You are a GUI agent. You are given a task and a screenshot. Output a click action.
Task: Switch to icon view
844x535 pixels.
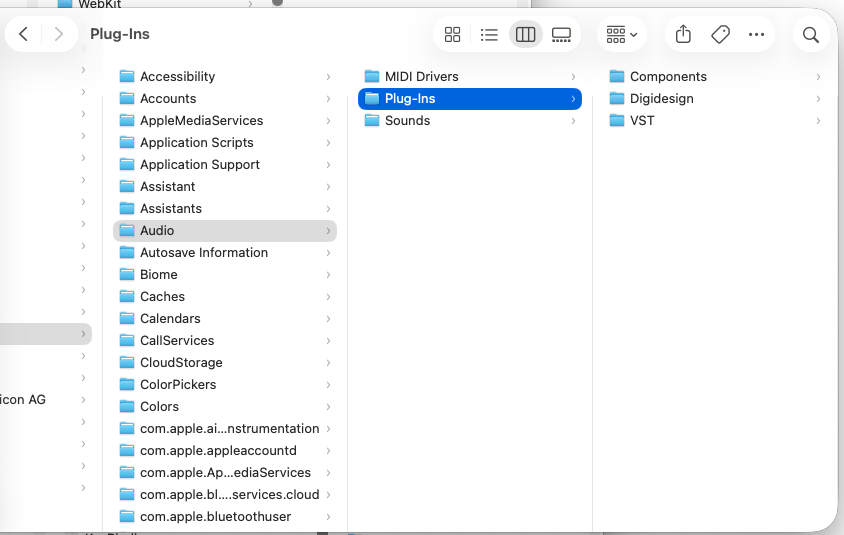point(452,34)
